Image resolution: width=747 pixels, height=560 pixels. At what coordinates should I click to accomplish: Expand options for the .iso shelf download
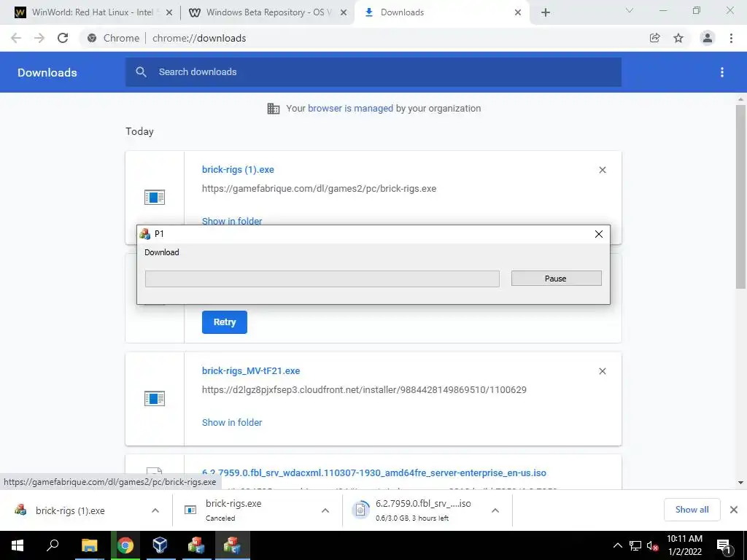click(495, 510)
